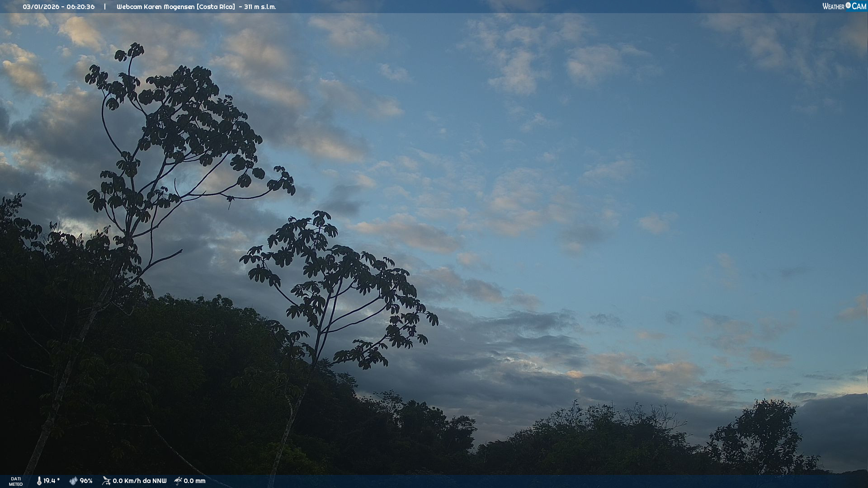Image resolution: width=868 pixels, height=488 pixels.
Task: Click the humidity water drops icon
Action: [x=73, y=481]
